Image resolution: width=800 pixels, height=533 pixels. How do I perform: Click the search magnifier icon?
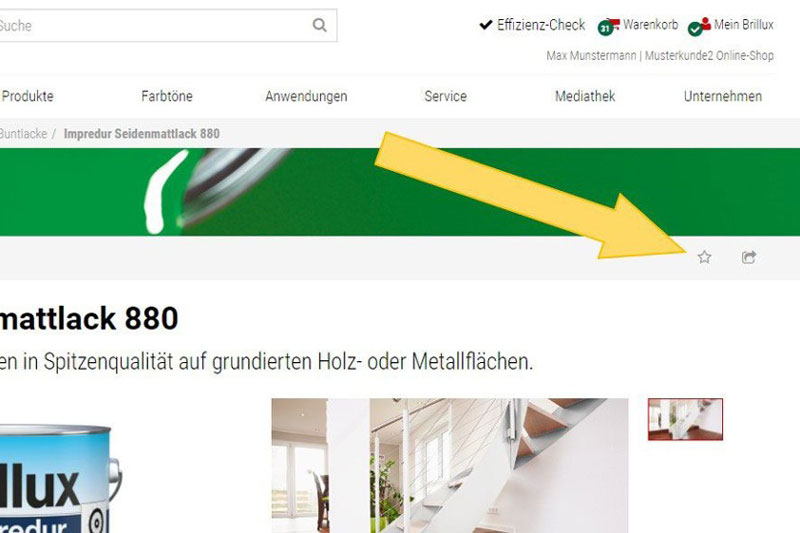(x=319, y=25)
